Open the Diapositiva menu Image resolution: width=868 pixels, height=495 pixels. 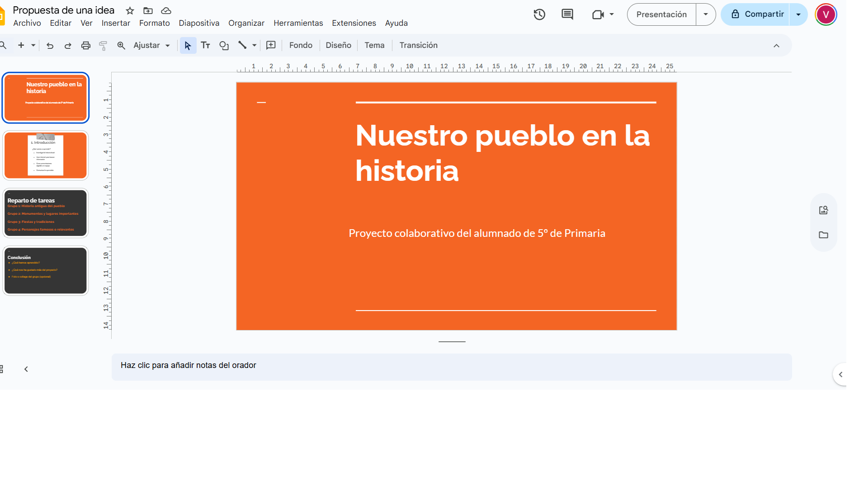199,23
